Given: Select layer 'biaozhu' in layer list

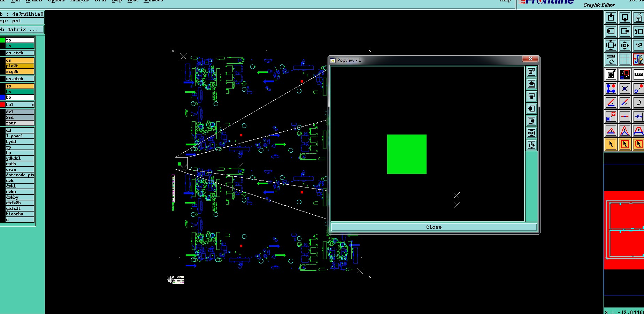Looking at the screenshot, I should coord(20,214).
